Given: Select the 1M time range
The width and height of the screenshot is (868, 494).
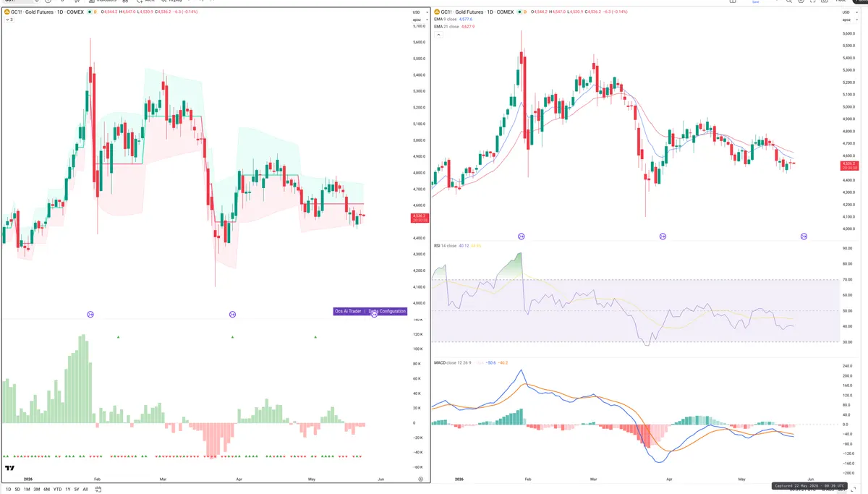Looking at the screenshot, I should pos(27,490).
